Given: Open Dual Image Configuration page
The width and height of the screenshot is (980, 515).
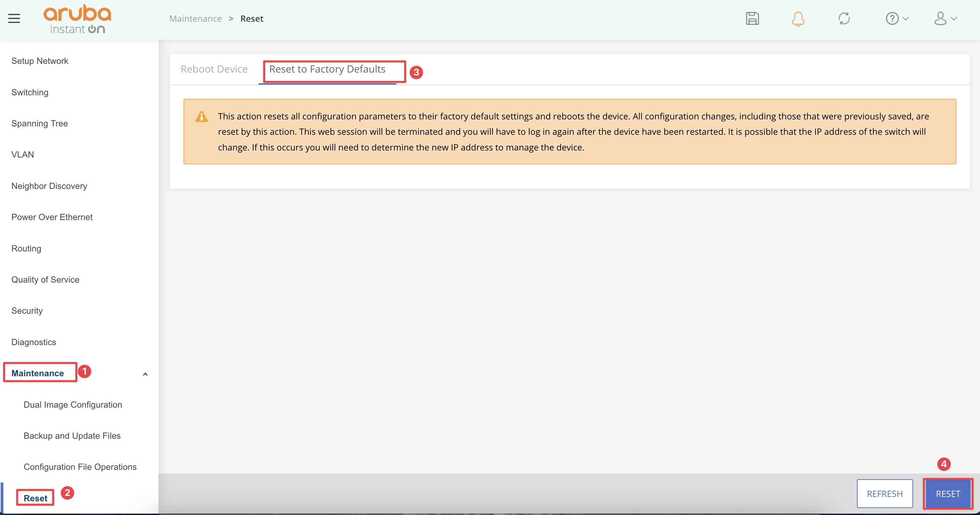Looking at the screenshot, I should click(x=73, y=405).
